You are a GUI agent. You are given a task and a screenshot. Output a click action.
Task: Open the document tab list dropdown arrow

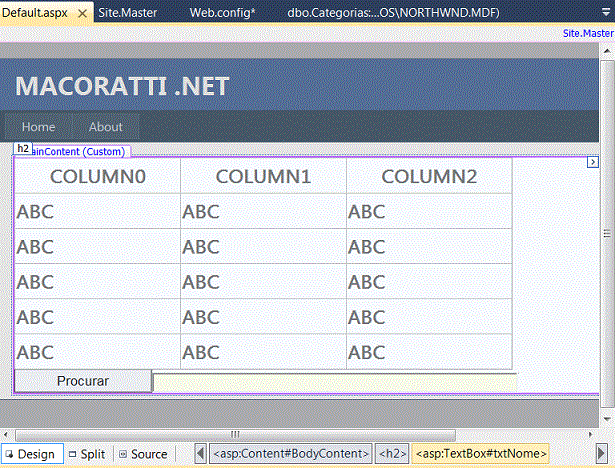click(x=606, y=13)
